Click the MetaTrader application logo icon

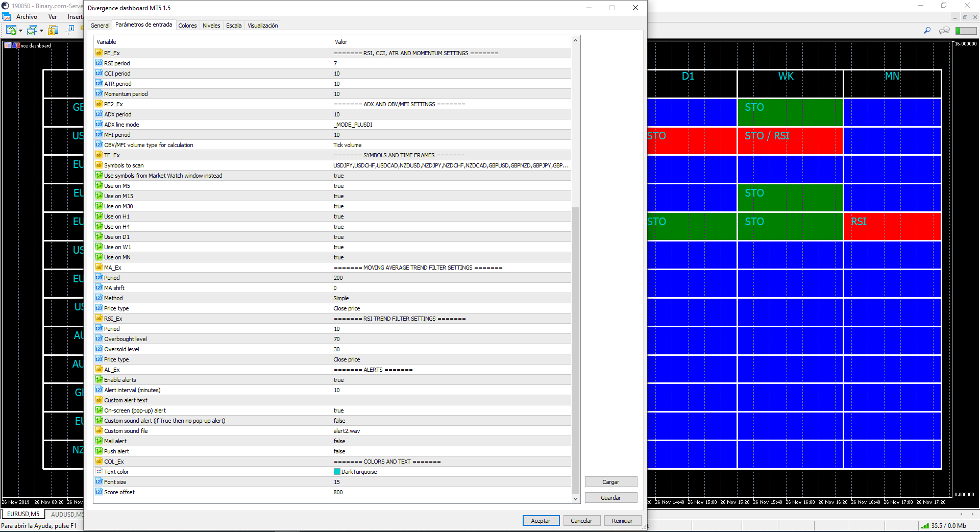(5, 6)
